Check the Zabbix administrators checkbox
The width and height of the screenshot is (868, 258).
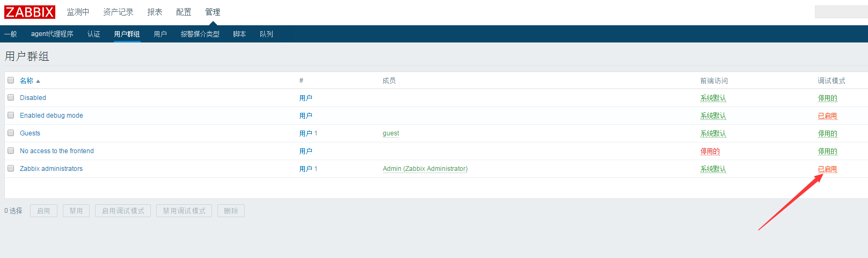point(11,168)
